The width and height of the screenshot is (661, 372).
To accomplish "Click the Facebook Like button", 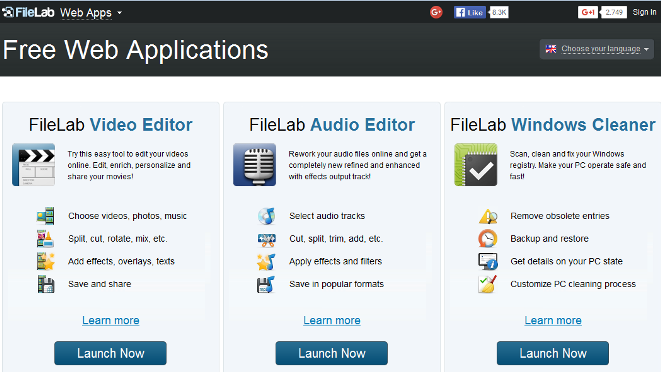I will coord(470,12).
